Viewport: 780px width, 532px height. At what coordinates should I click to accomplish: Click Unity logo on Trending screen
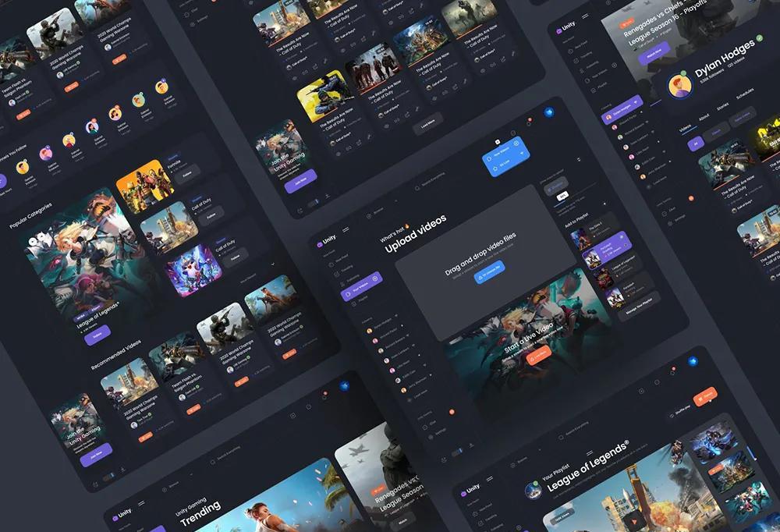point(122,515)
